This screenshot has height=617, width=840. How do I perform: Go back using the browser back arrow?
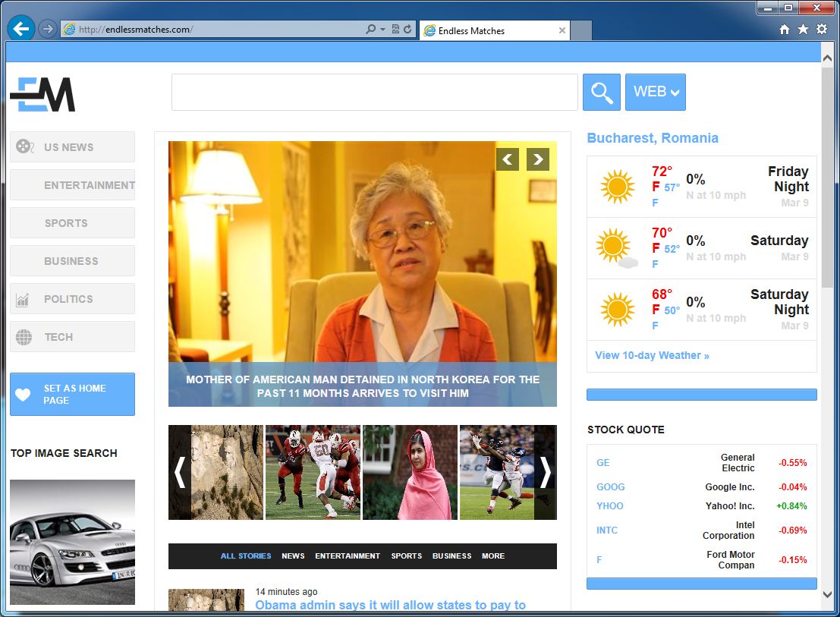point(20,30)
